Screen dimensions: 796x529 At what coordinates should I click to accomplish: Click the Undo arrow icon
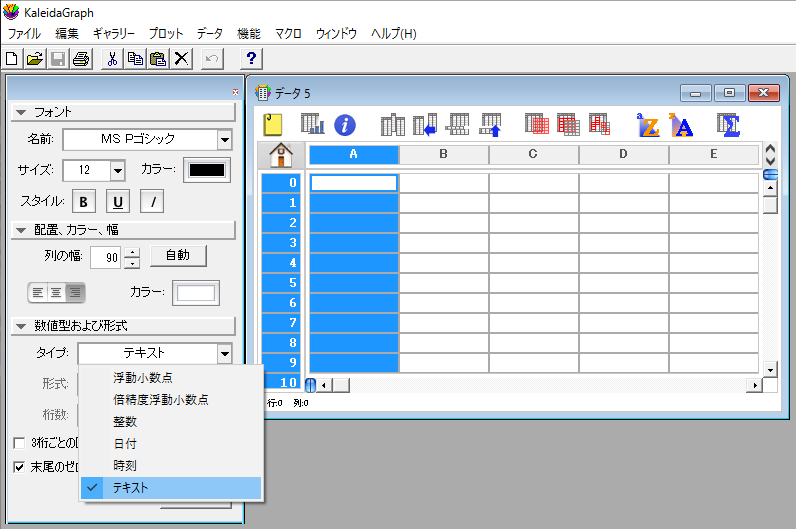click(212, 59)
